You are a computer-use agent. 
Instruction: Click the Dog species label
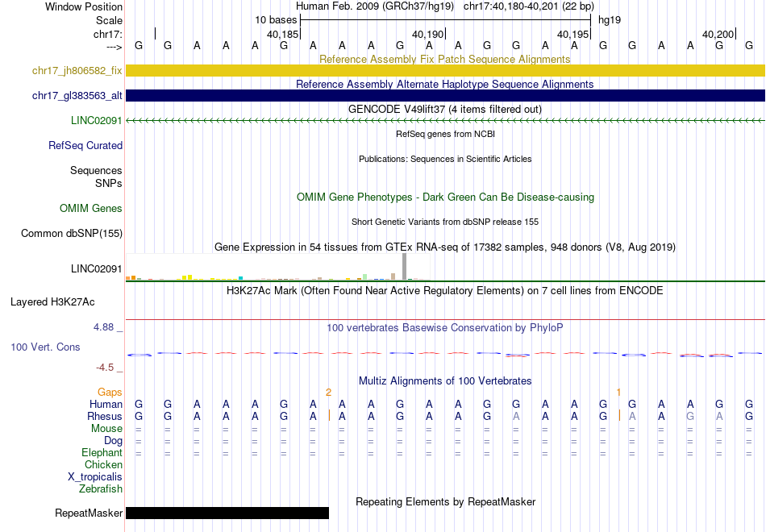click(113, 441)
